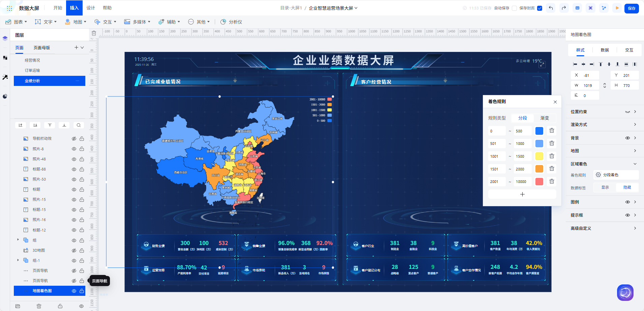Viewport: 644px width, 311px height.
Task: Click the blue share-nodes icon beside preview
Action: coord(604,8)
